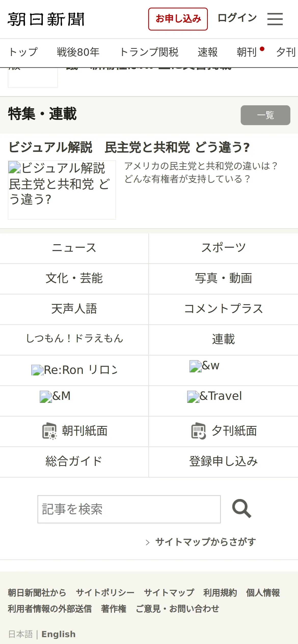Viewport: 298px width, 644px height.
Task: Open the 天声人語 category
Action: point(74,309)
